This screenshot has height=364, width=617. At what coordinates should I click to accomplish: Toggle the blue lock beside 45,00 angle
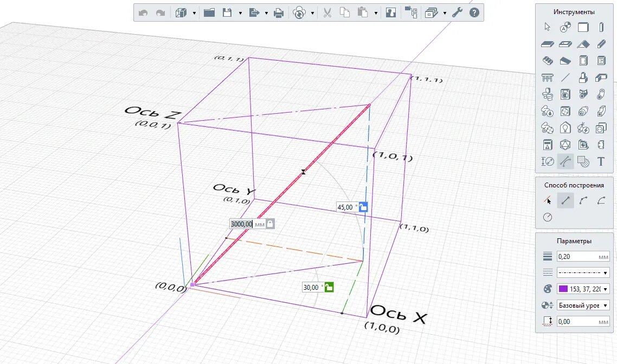(x=363, y=207)
